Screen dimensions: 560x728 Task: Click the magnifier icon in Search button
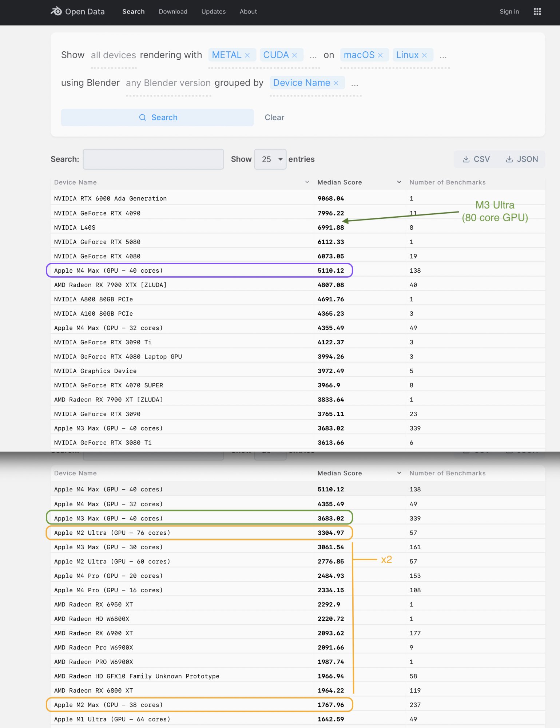point(143,117)
